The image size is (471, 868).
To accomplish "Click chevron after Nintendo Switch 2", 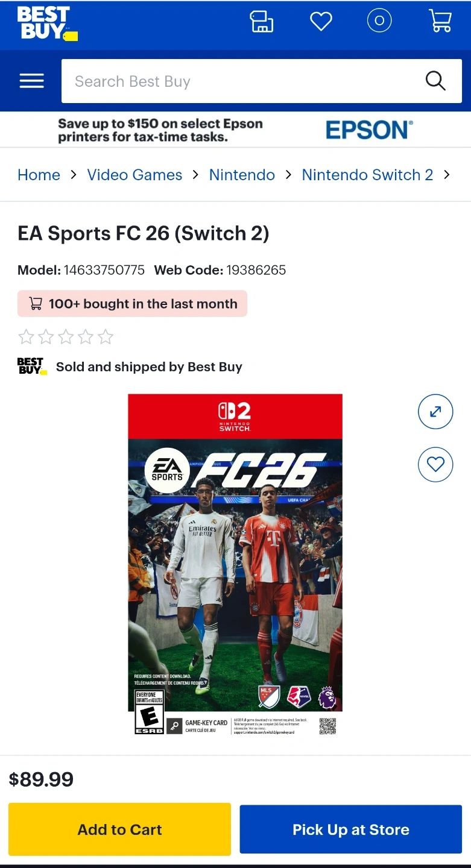I will 447,175.
